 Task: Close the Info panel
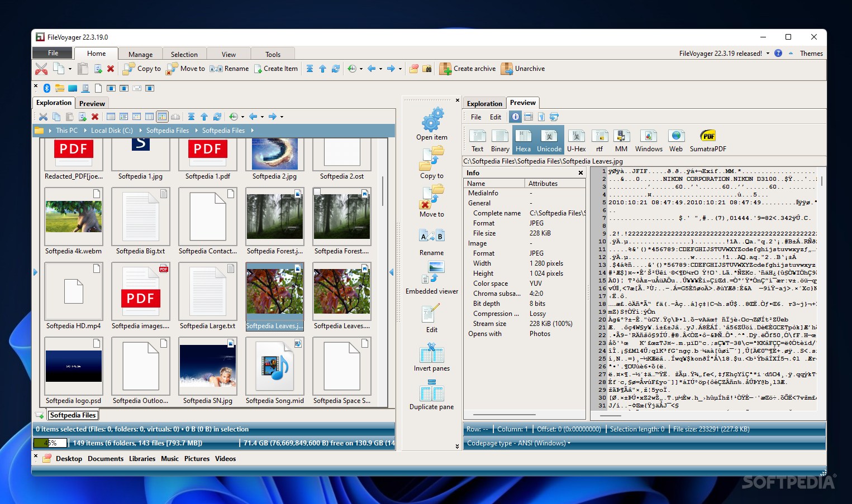point(581,173)
